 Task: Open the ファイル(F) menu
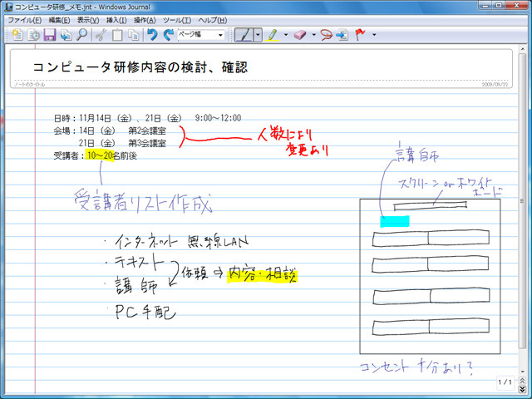pos(24,20)
